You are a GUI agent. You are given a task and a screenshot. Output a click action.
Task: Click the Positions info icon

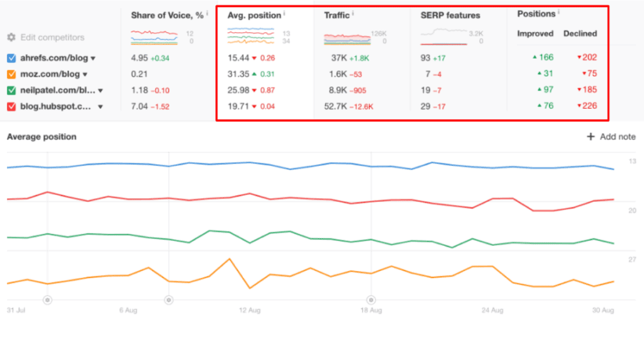click(x=558, y=12)
